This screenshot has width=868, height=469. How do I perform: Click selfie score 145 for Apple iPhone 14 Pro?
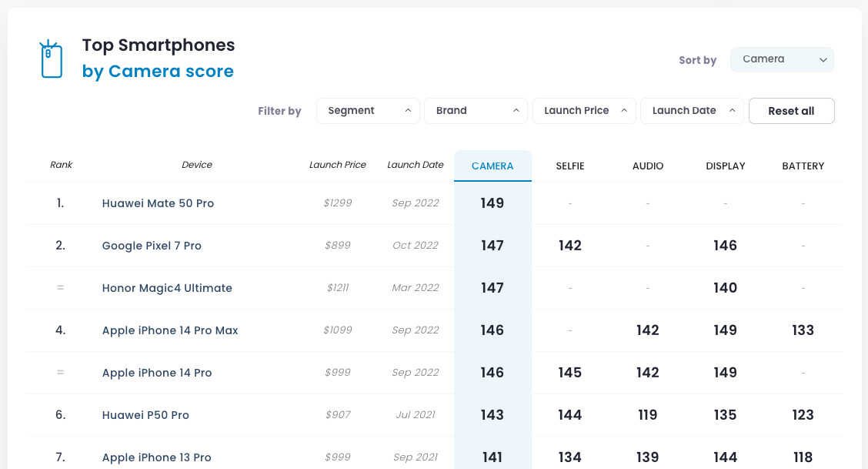point(570,373)
